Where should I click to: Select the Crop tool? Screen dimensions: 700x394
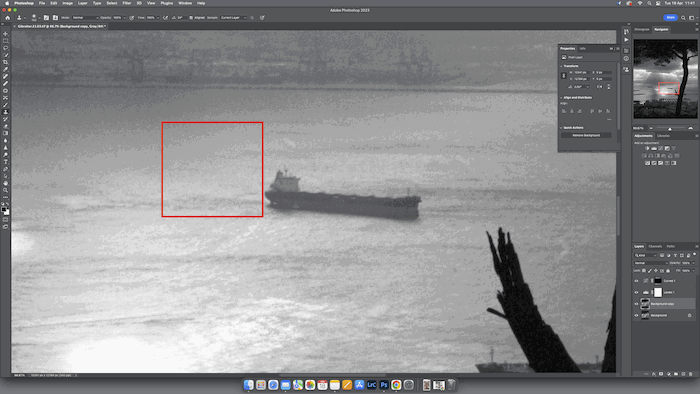(x=5, y=62)
